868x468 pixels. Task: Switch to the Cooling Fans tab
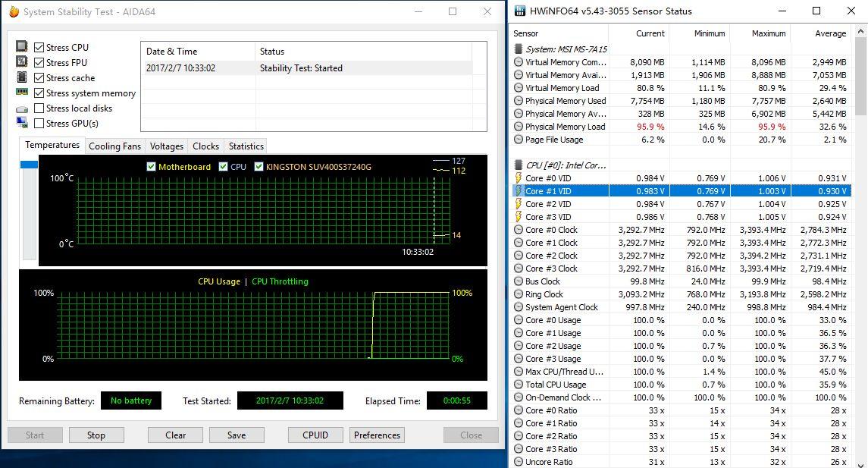tap(114, 146)
